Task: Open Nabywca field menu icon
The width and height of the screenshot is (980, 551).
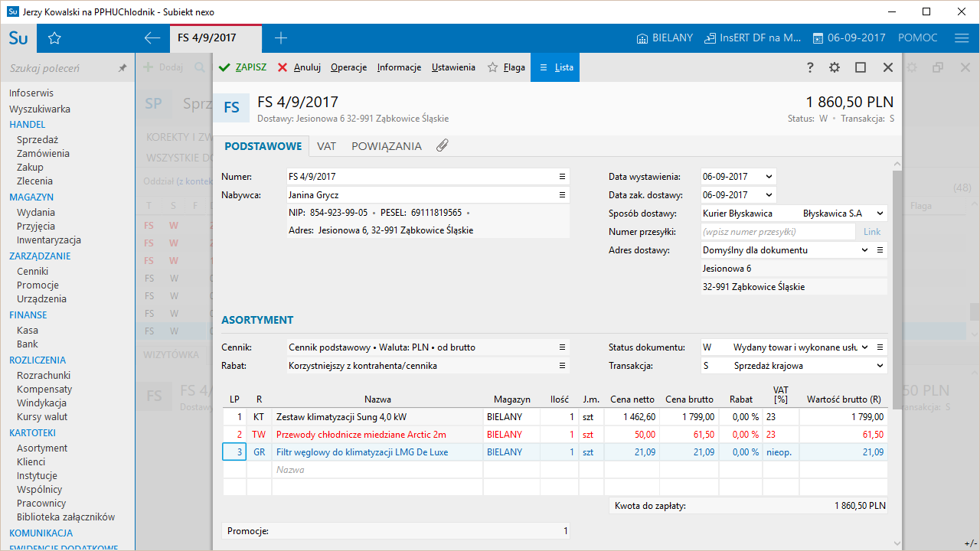Action: click(x=562, y=195)
